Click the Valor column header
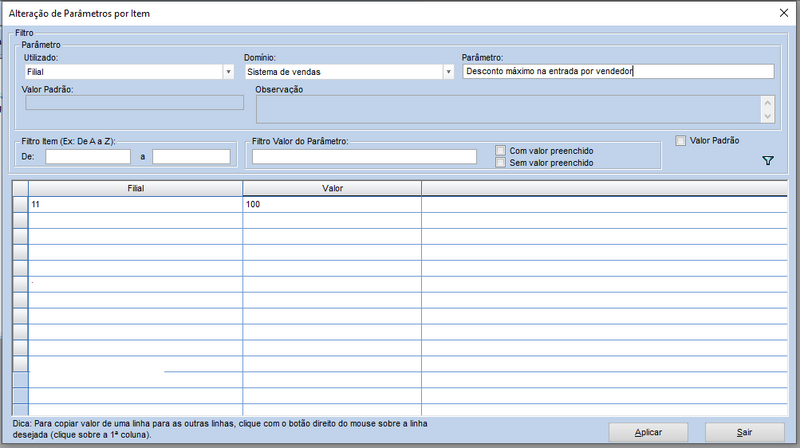This screenshot has width=800, height=448. click(332, 188)
